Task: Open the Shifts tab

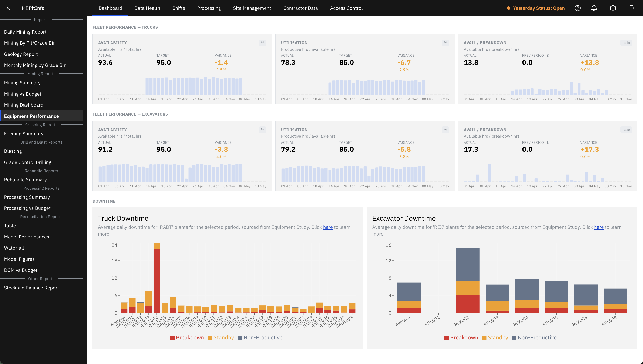Action: click(178, 8)
